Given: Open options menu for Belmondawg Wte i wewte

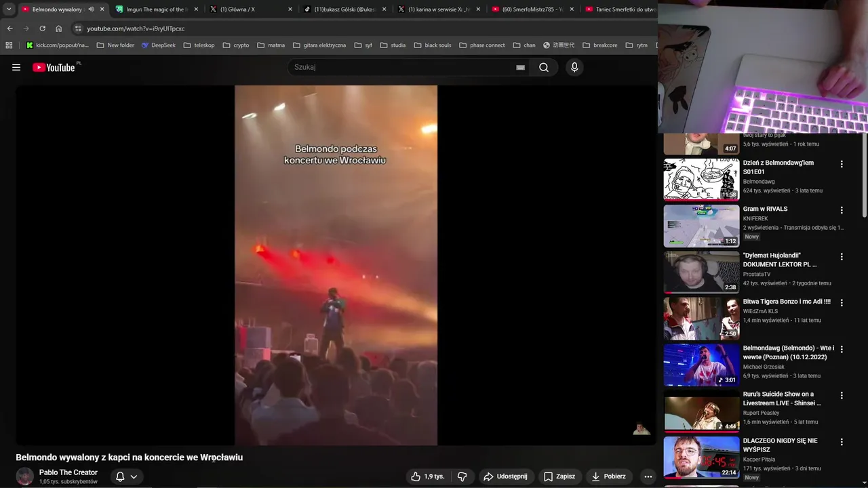Looking at the screenshot, I should pyautogui.click(x=842, y=349).
